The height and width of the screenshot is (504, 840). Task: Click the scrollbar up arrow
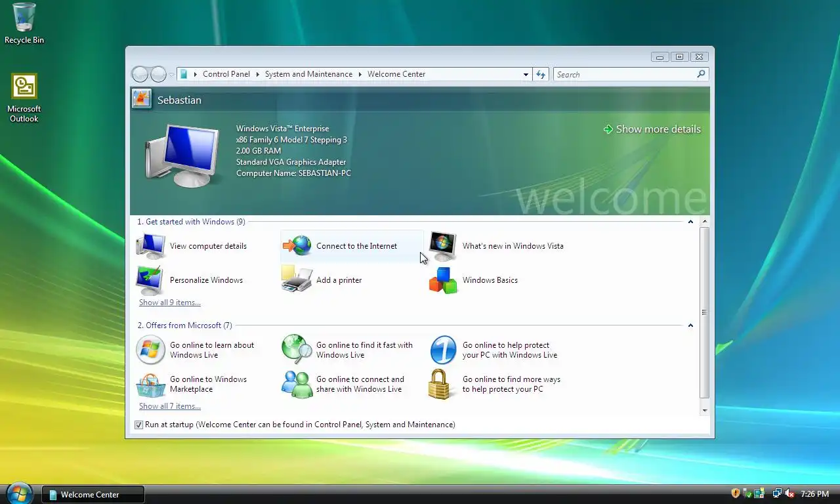click(x=705, y=222)
